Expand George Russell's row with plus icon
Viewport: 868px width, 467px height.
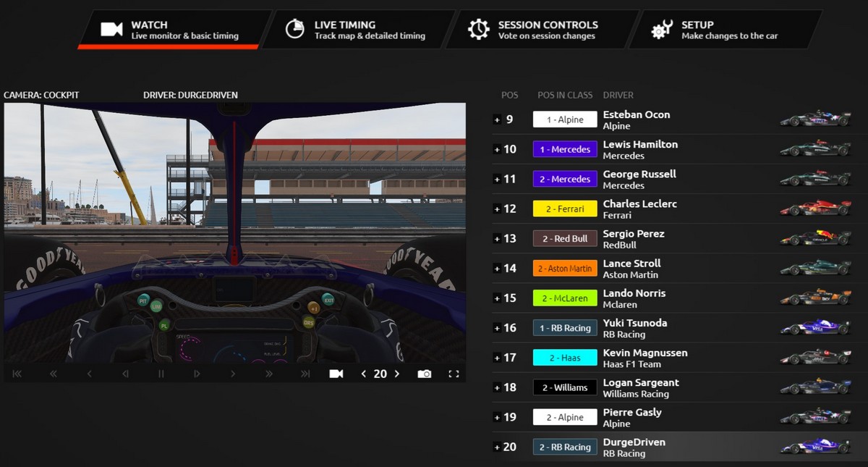click(497, 179)
